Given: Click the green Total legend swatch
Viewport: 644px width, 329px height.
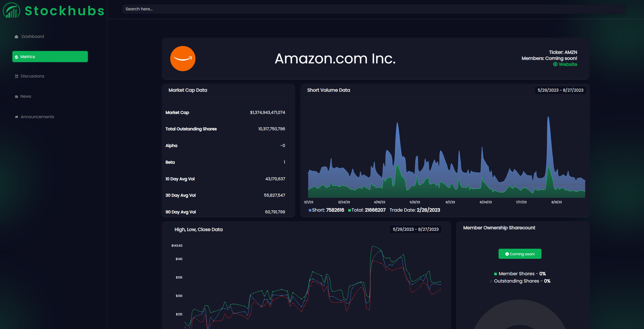Looking at the screenshot, I should (350, 210).
